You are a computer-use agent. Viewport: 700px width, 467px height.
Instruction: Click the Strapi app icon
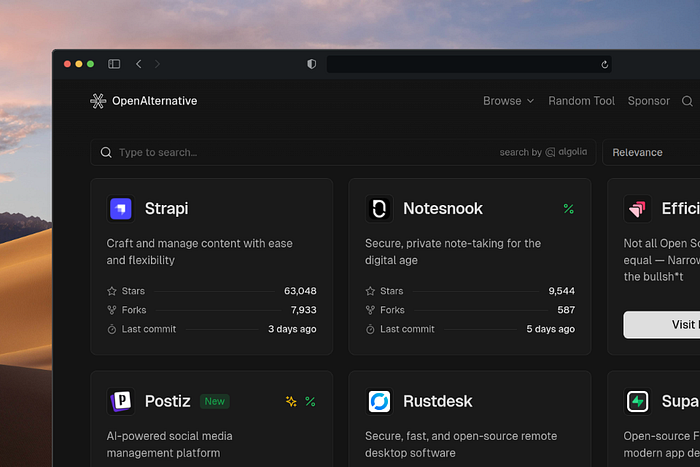coord(121,208)
